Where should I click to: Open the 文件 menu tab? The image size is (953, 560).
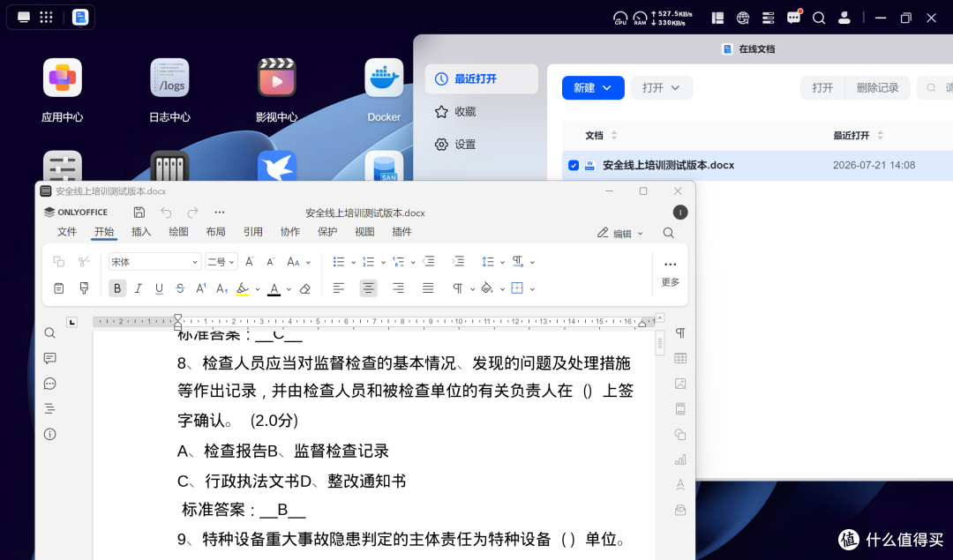coord(67,232)
